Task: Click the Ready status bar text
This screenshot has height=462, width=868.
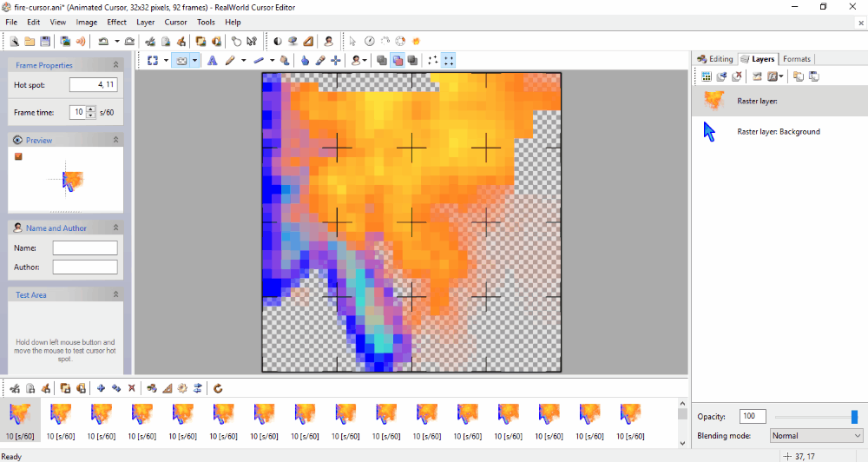Action: 11,457
